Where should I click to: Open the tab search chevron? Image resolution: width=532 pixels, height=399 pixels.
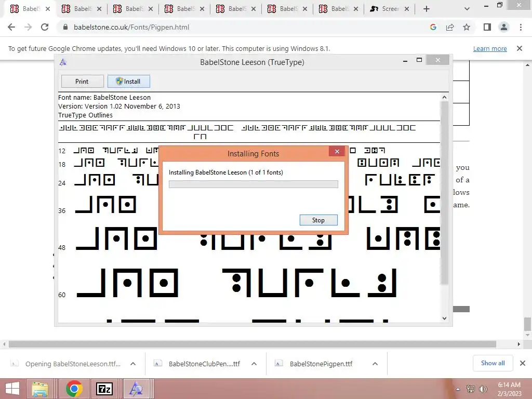(467, 9)
